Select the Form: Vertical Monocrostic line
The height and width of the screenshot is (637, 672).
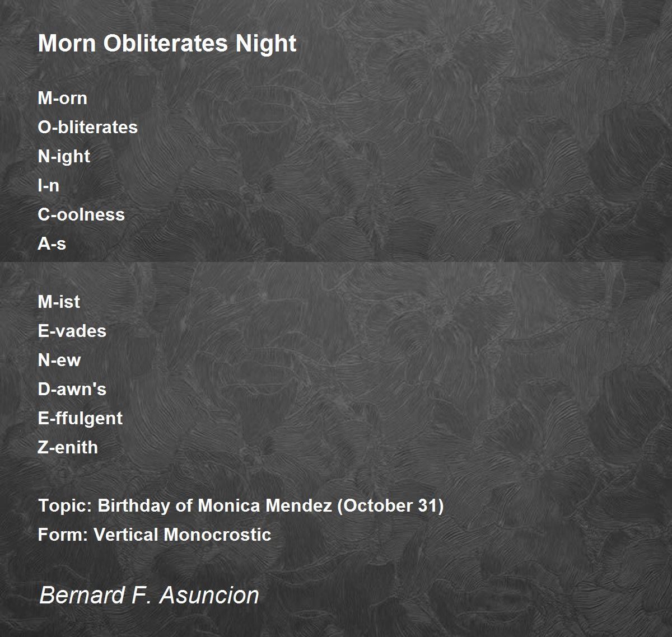point(155,535)
